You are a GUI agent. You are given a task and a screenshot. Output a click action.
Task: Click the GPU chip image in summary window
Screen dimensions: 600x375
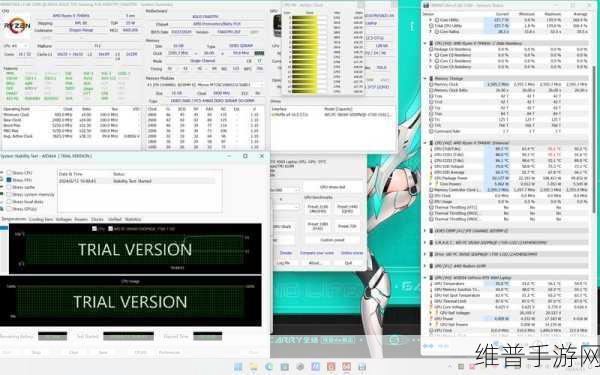(277, 26)
